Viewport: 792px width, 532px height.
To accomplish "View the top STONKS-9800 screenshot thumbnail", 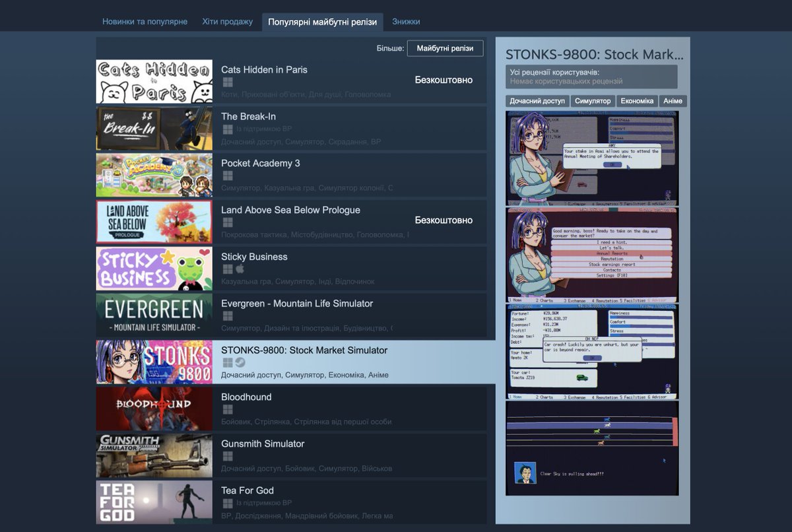I will (x=592, y=156).
